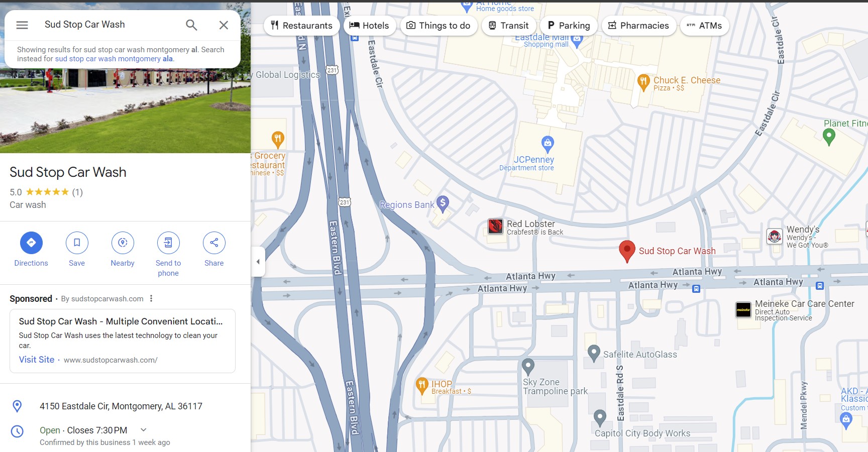
Task: Expand the opening hours chevron
Action: 143,430
